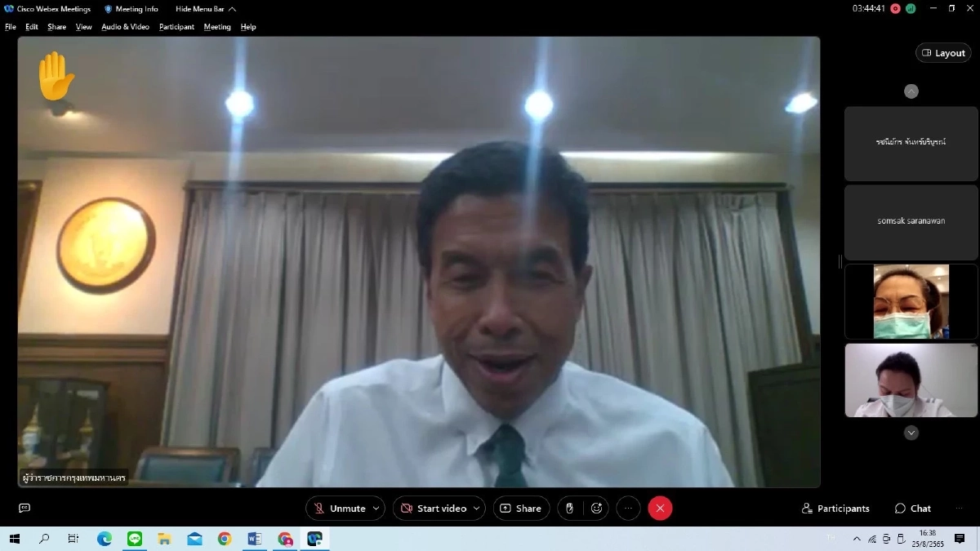Select participant thumbnail with white mask
The image size is (980, 551).
(911, 380)
